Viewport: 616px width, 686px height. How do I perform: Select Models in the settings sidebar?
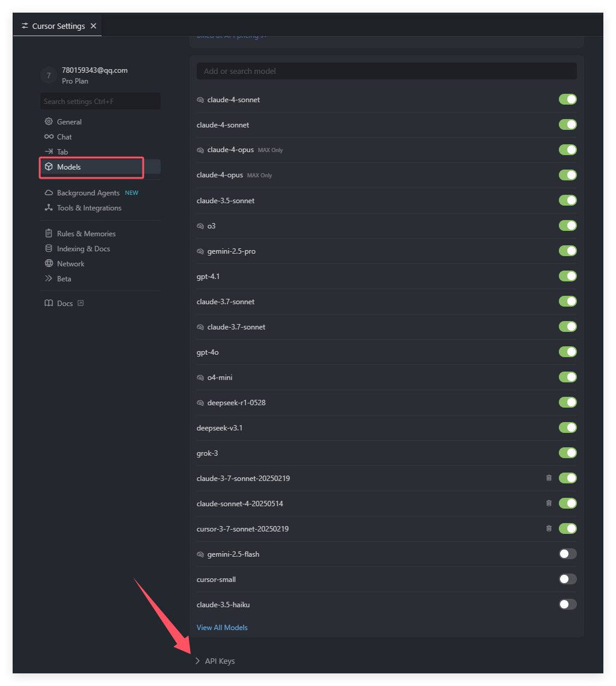click(100, 167)
